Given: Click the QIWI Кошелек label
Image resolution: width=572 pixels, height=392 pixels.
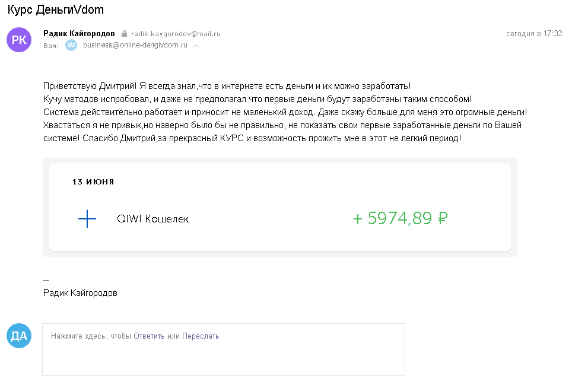Looking at the screenshot, I should (153, 219).
